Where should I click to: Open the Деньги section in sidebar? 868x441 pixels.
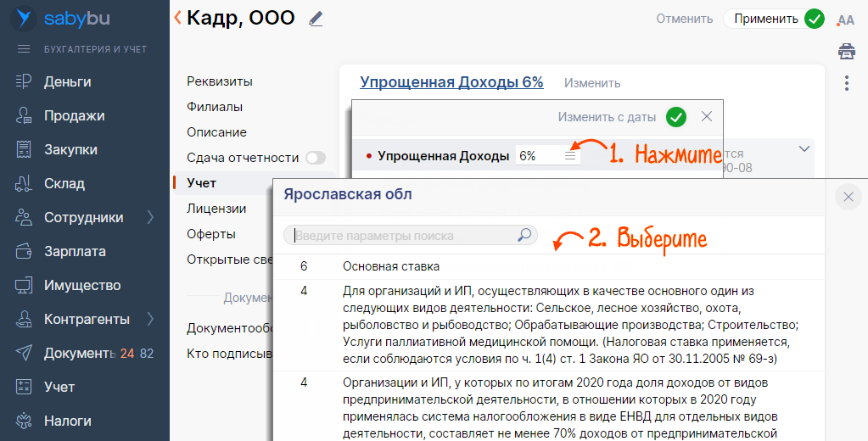[x=68, y=81]
